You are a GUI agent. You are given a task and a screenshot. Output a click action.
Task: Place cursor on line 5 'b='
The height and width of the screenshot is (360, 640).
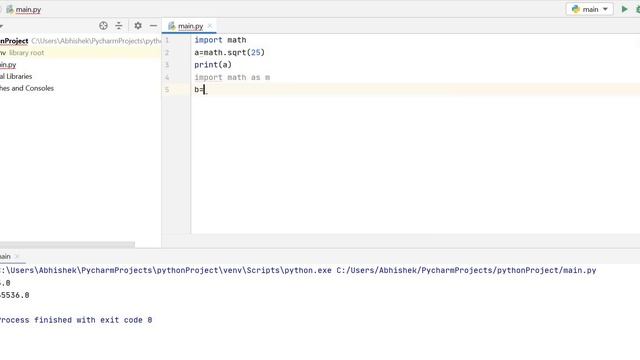199,89
